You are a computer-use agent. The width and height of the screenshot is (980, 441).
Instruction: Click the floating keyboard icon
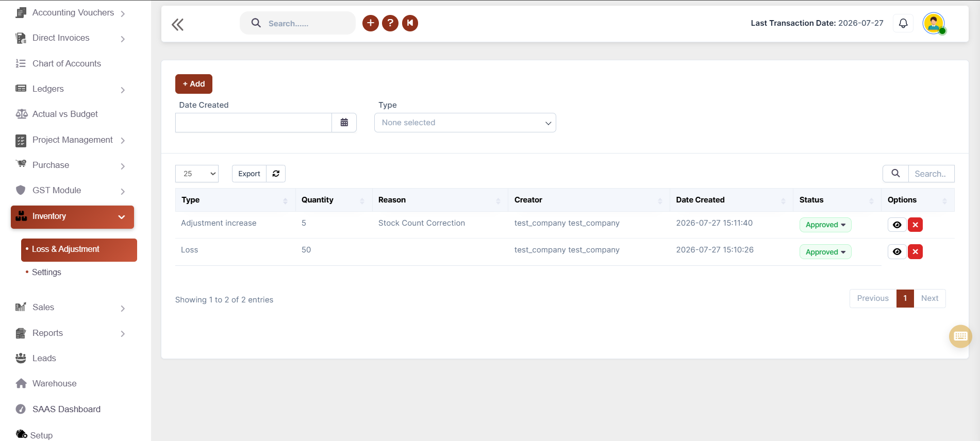click(960, 336)
